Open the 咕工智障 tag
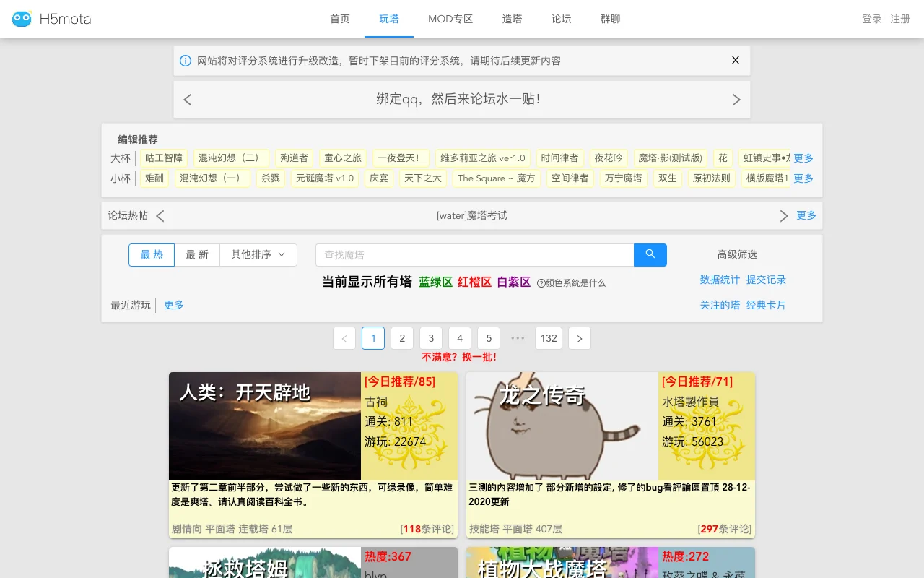The width and height of the screenshot is (924, 578). 164,158
